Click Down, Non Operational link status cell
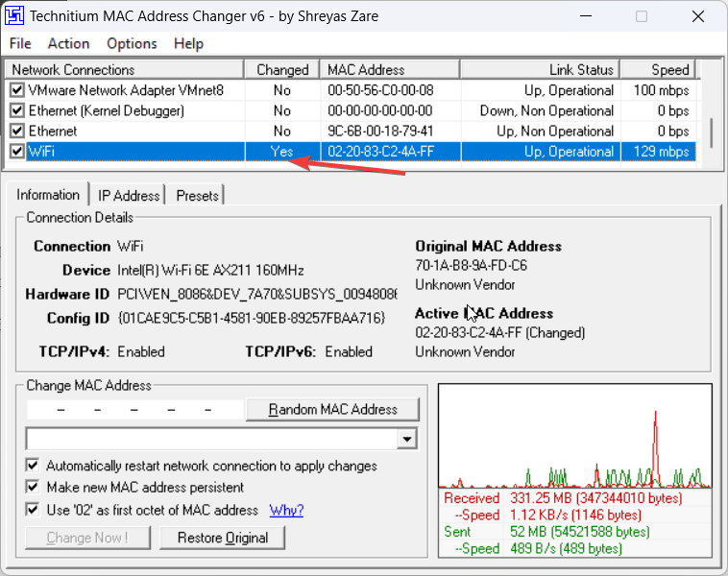This screenshot has height=576, width=728. click(546, 110)
